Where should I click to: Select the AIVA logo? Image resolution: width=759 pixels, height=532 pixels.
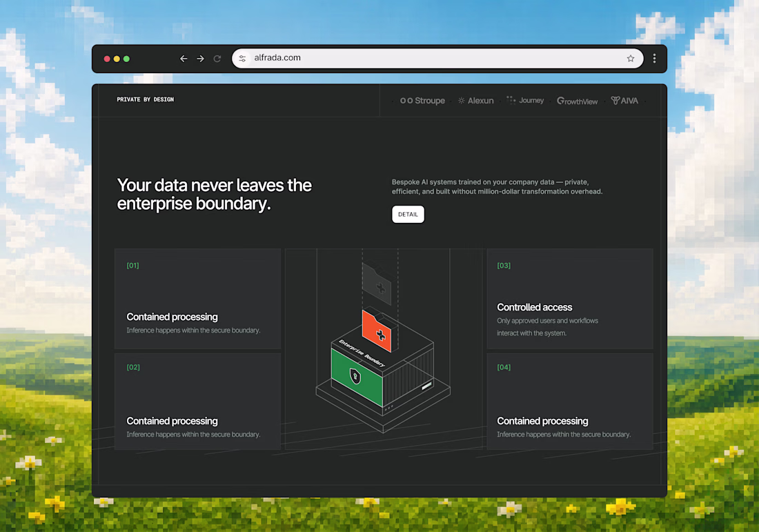(624, 101)
